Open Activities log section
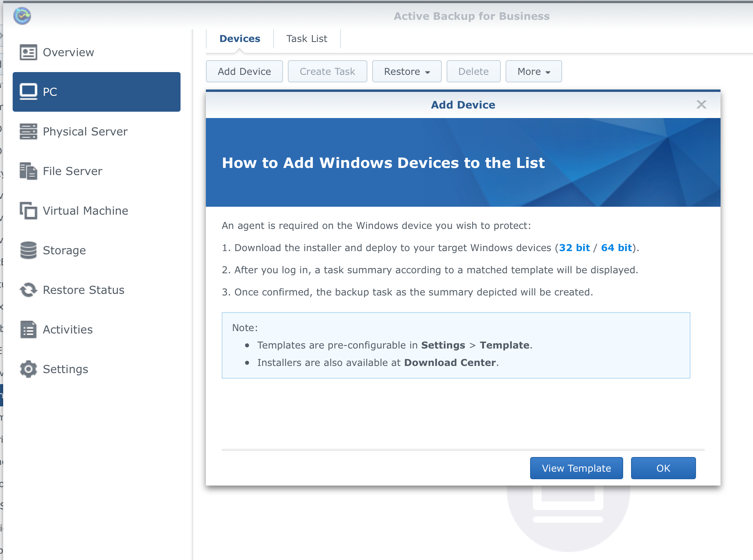 [x=97, y=330]
